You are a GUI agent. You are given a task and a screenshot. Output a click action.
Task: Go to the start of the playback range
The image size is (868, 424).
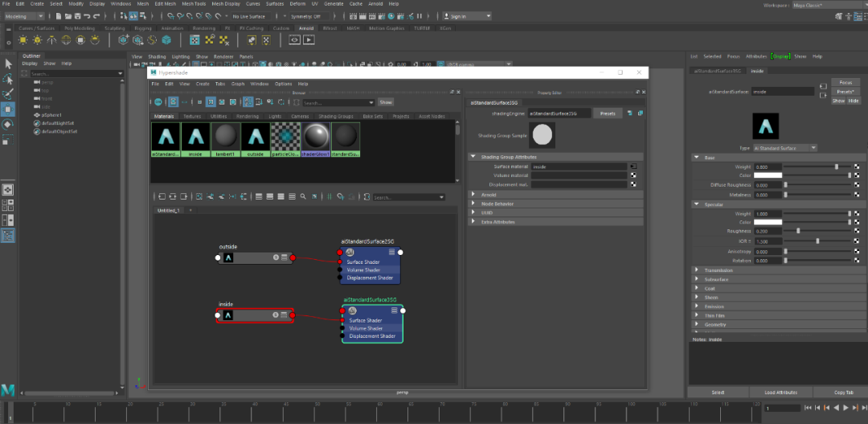point(808,408)
